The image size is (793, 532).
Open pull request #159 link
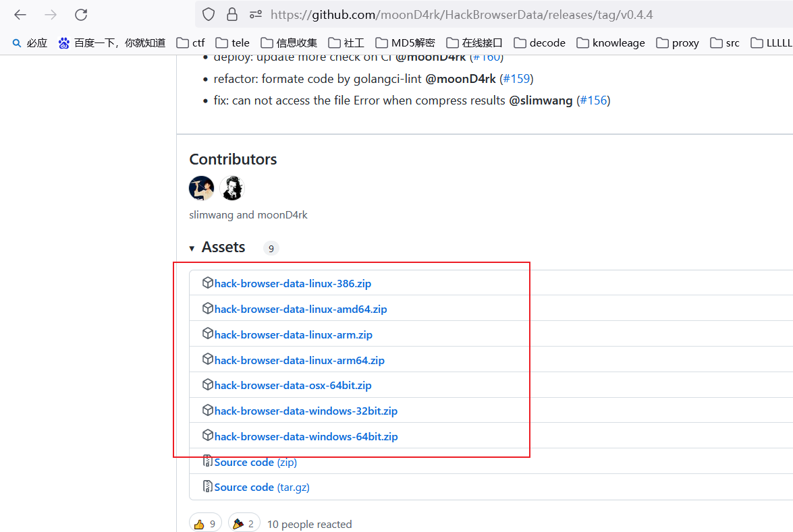coord(516,79)
